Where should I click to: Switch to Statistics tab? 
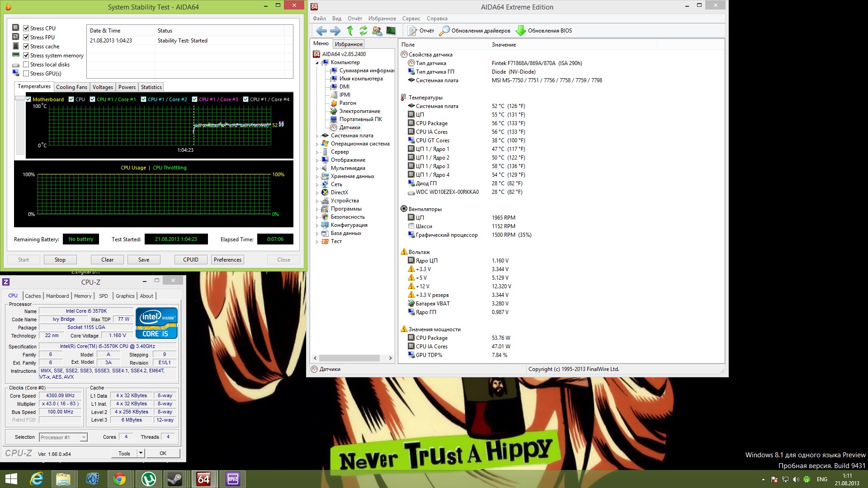(151, 87)
